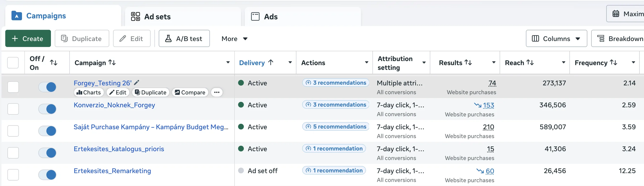Click the 15 results value
644x186 pixels.
[491, 149]
